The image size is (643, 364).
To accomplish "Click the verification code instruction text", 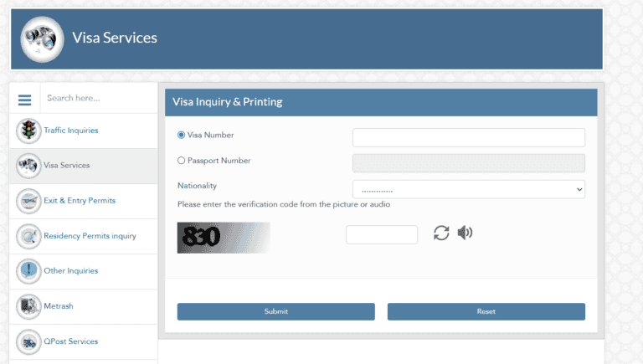I will 284,204.
